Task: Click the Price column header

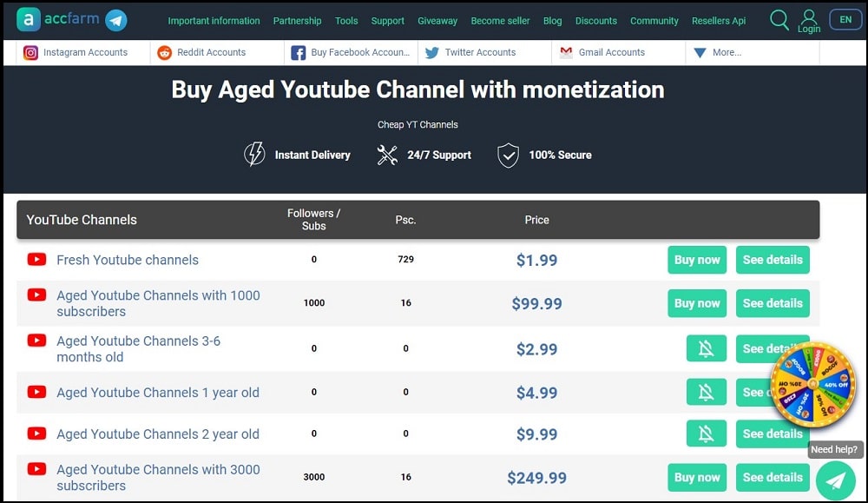Action: click(x=536, y=220)
